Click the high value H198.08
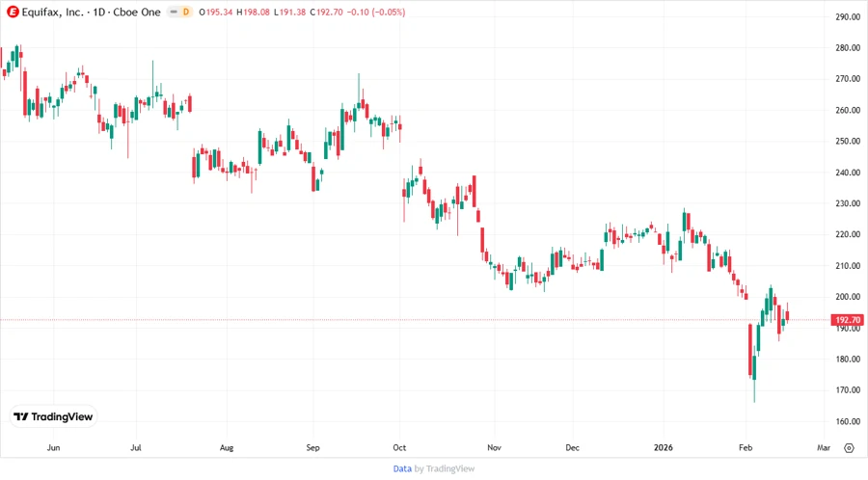The width and height of the screenshot is (868, 480). (253, 12)
